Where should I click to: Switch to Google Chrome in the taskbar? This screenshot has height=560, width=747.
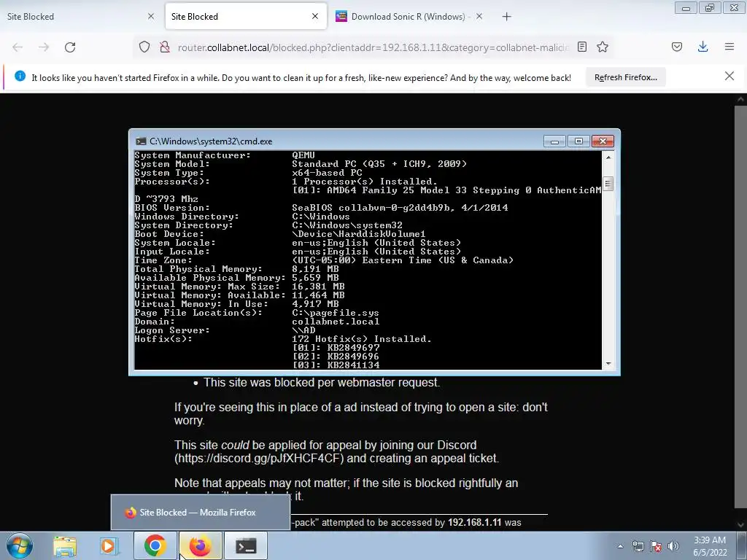point(155,545)
